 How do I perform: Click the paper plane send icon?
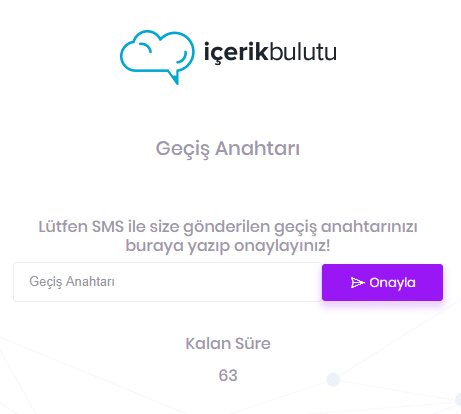click(x=358, y=283)
